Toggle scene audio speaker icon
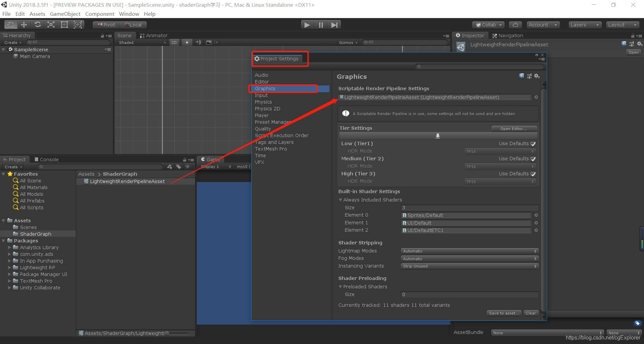Screen dimensions: 644x344 pos(198,42)
